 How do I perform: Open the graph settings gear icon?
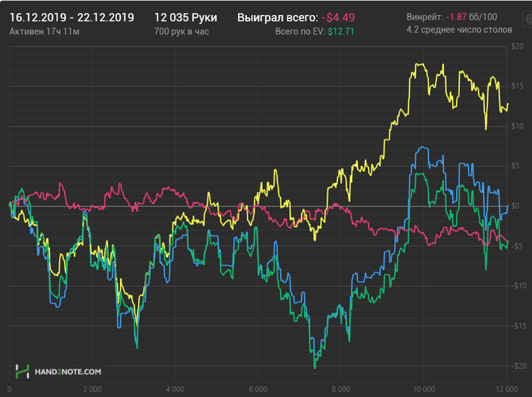pos(529,19)
